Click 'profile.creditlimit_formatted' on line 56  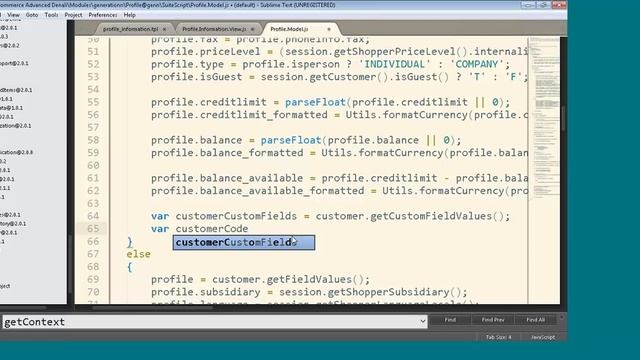coord(239,115)
